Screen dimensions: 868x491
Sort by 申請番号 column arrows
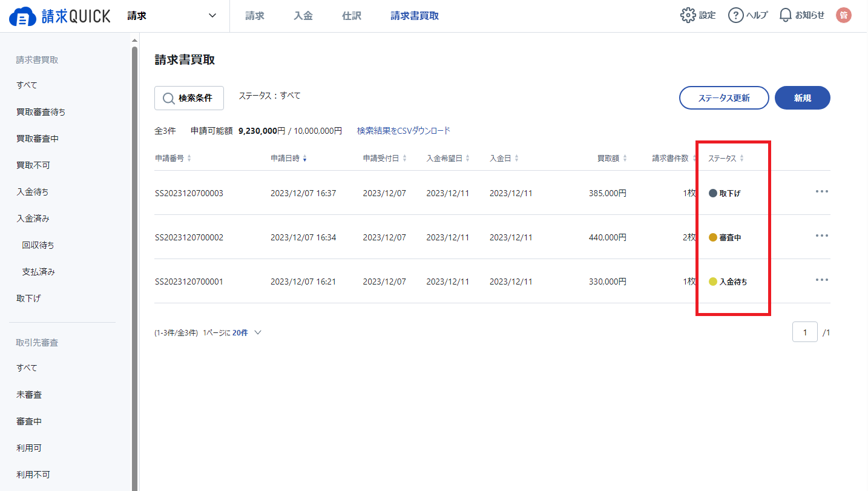[189, 159]
